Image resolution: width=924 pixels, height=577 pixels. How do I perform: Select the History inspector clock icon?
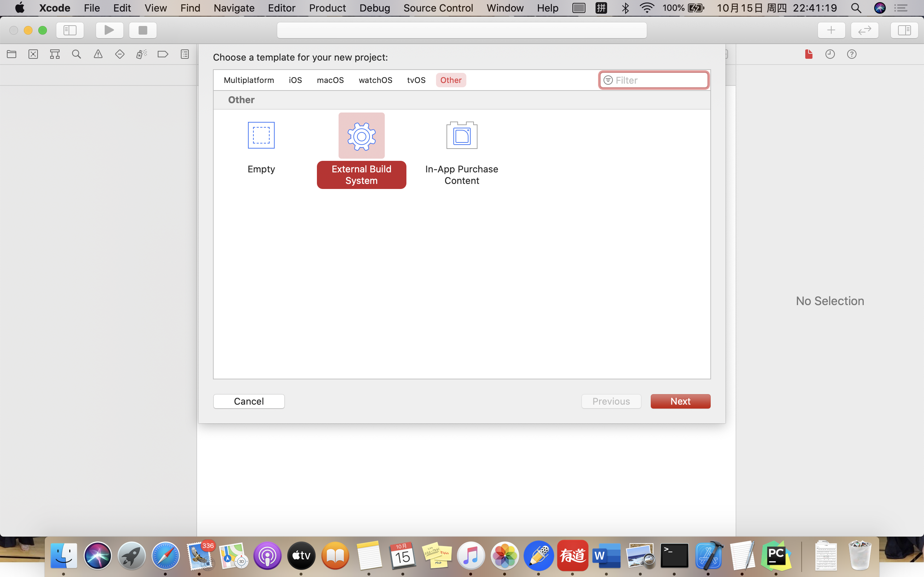[x=830, y=54]
